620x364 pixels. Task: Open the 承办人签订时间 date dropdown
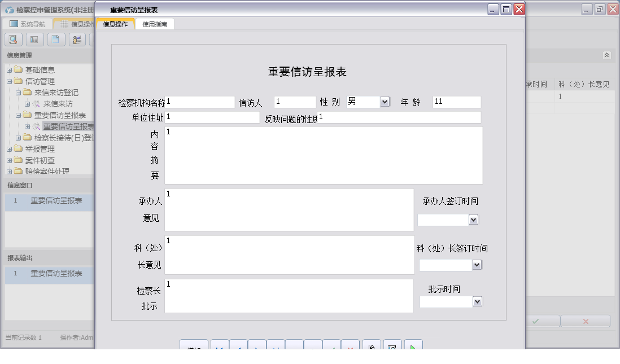474,220
